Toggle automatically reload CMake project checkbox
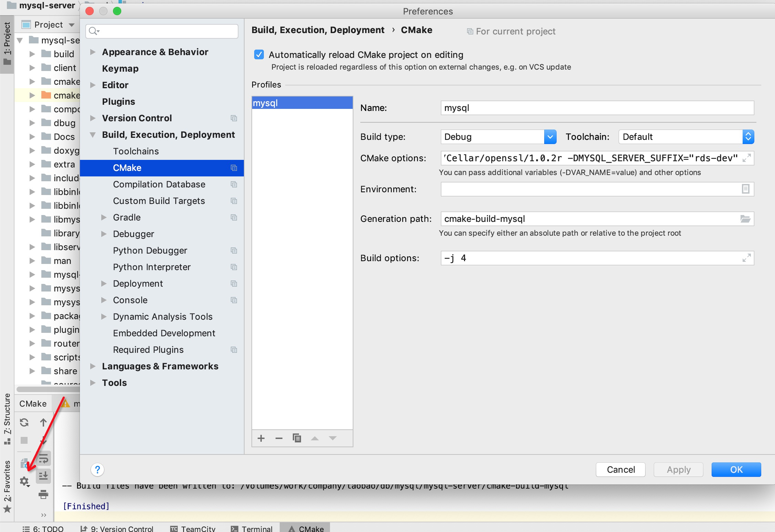Viewport: 775px width, 532px height. (259, 54)
